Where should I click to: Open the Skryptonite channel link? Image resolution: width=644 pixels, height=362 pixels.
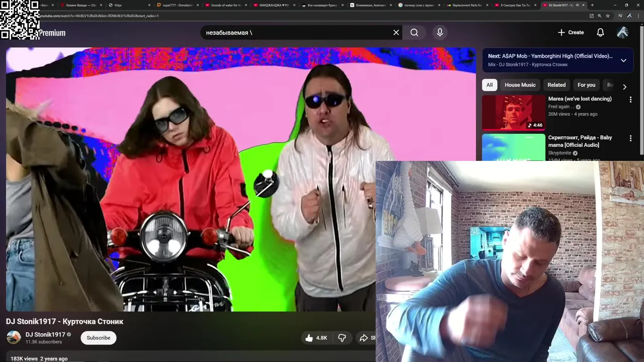(559, 153)
